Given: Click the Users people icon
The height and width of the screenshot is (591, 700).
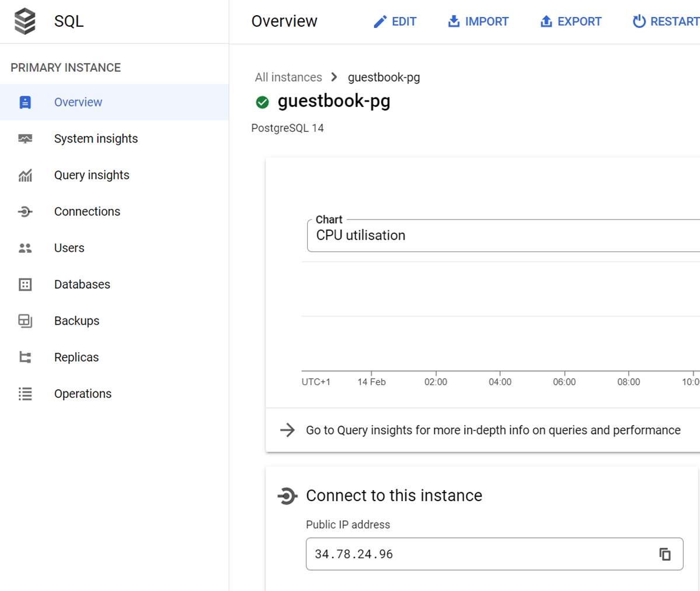Looking at the screenshot, I should click(25, 248).
